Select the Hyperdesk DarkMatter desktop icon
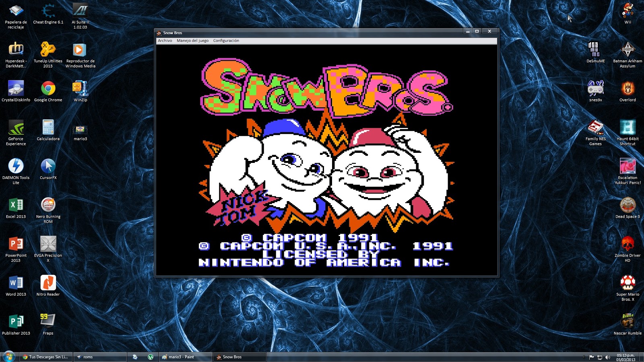Image resolution: width=644 pixels, height=362 pixels. [x=16, y=55]
